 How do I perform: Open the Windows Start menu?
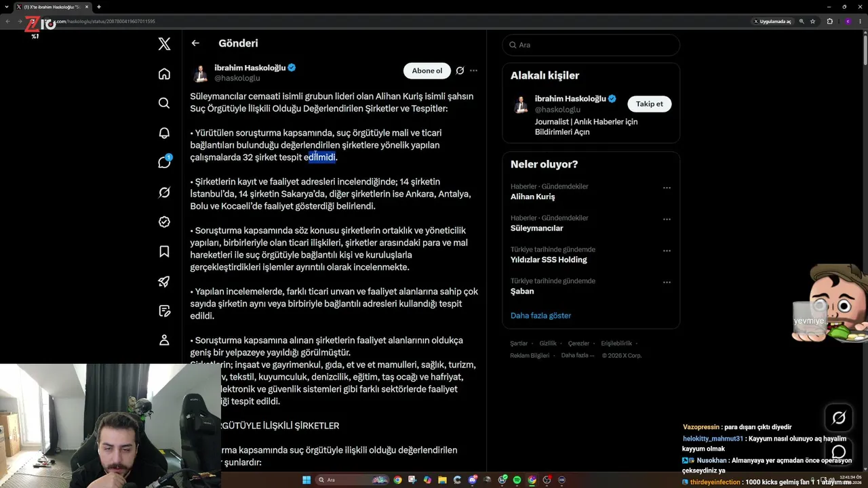click(x=307, y=480)
